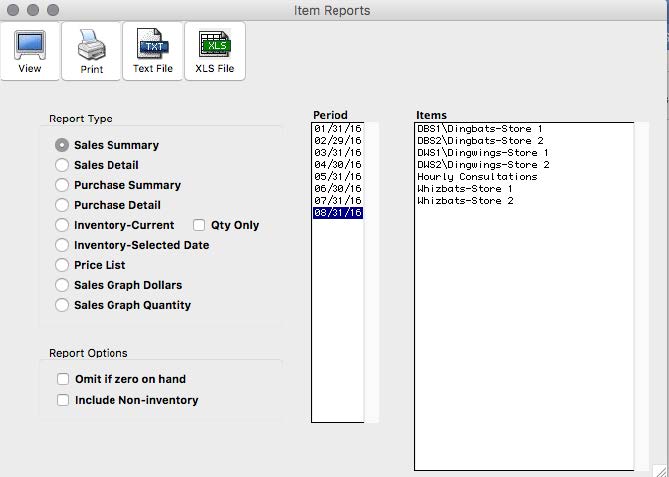Select Whizbats-Store 2 in Items
The image size is (669, 477).
(464, 201)
